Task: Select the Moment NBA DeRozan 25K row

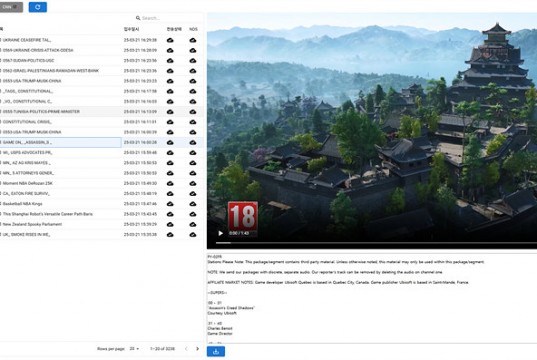Action: tap(102, 183)
